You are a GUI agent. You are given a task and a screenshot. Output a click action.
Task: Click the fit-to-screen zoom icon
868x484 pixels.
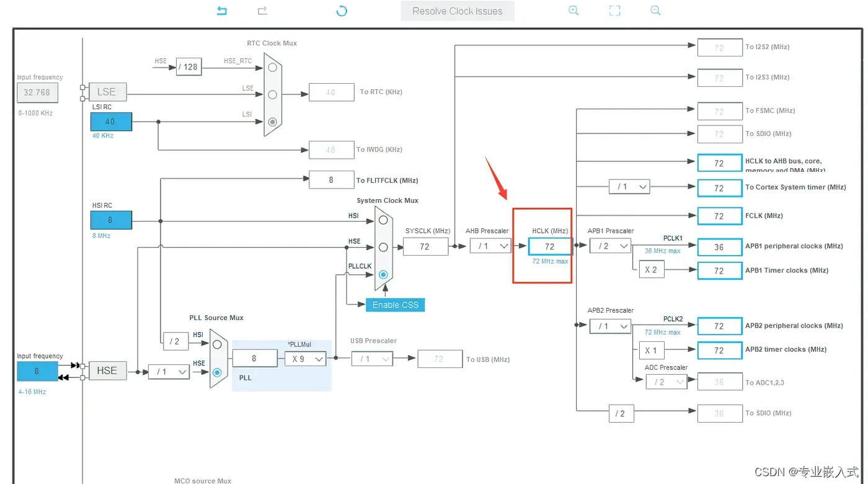(x=614, y=11)
